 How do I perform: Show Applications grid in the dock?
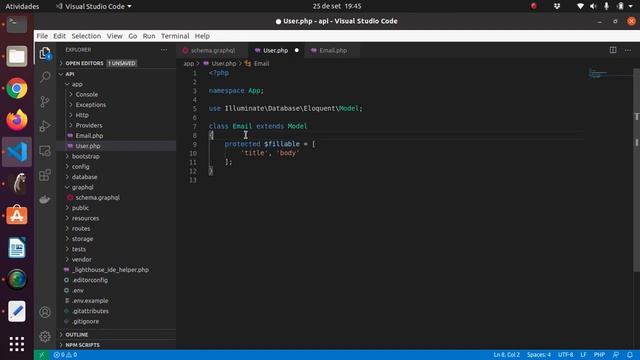click(17, 344)
